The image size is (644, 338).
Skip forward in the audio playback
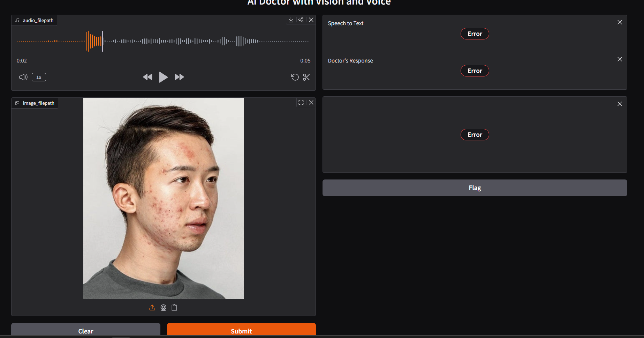tap(179, 77)
